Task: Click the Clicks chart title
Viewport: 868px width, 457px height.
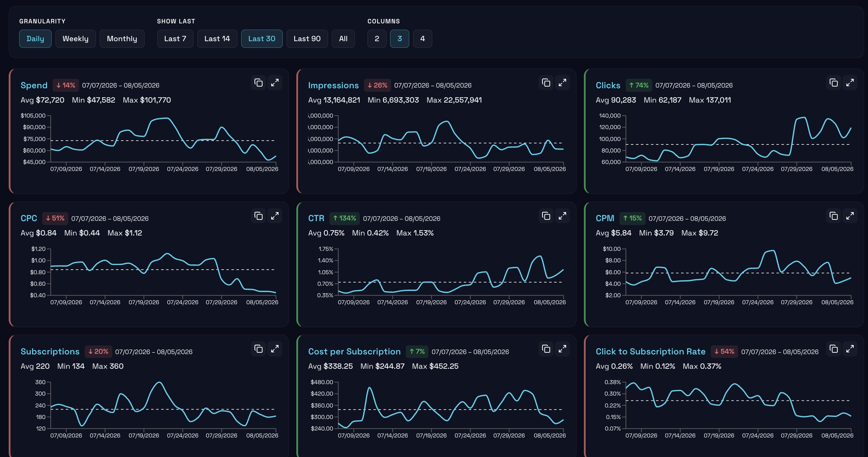Action: pos(608,85)
